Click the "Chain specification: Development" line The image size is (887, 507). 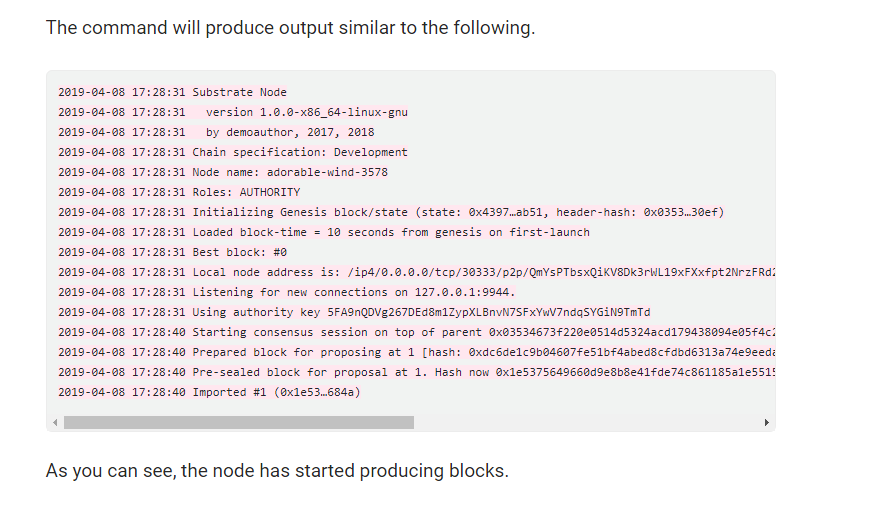[300, 152]
